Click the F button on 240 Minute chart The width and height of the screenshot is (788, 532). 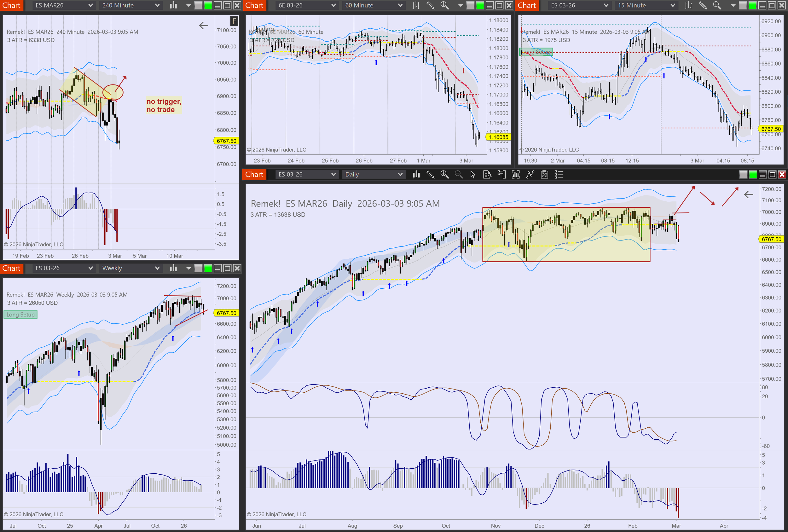click(234, 21)
